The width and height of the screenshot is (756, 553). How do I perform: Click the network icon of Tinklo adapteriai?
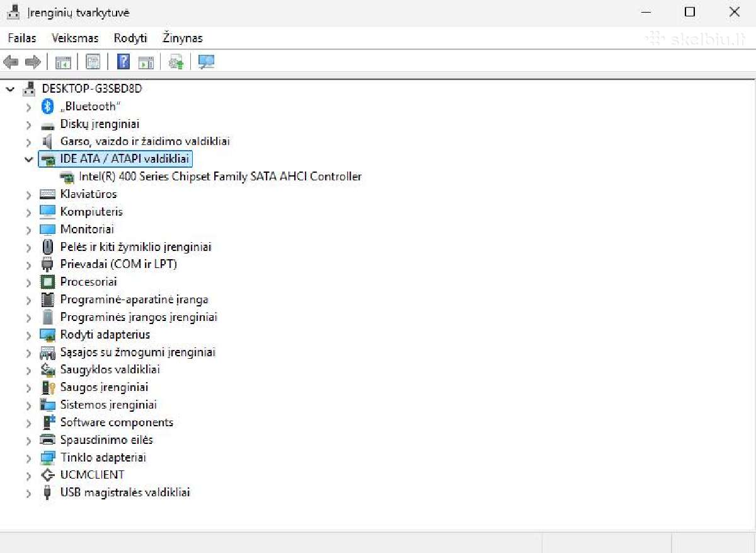(x=47, y=457)
